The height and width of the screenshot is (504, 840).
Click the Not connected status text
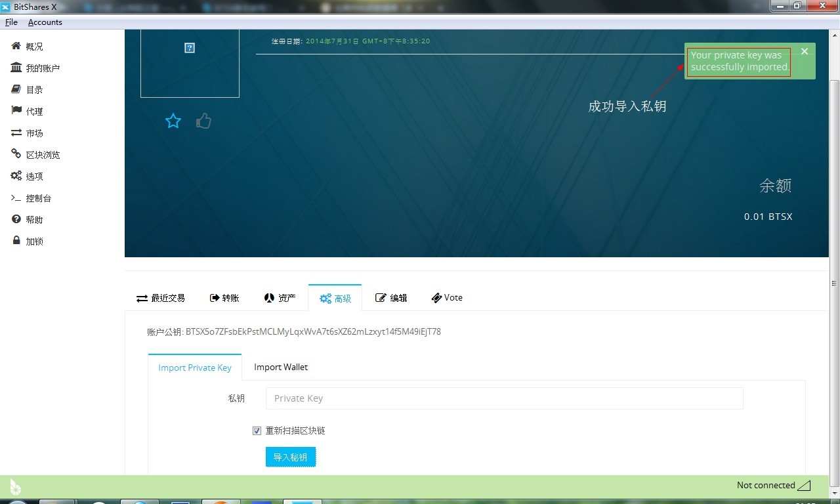766,486
